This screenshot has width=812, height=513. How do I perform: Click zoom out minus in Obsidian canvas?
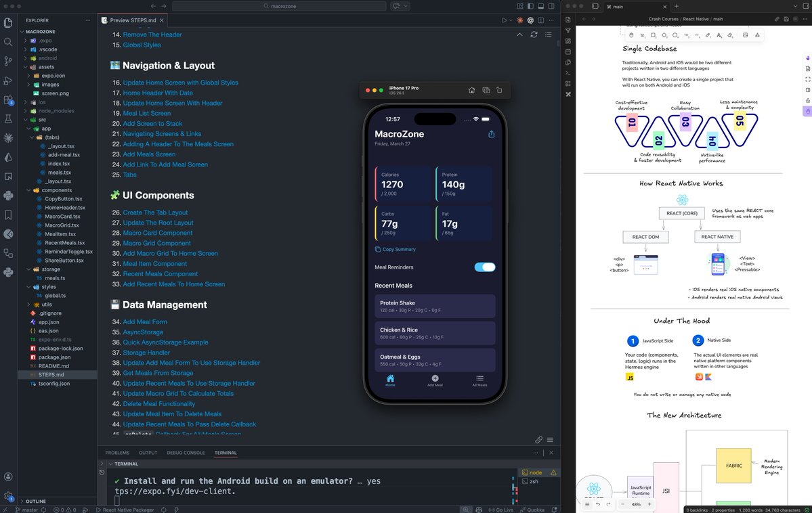pos(622,504)
